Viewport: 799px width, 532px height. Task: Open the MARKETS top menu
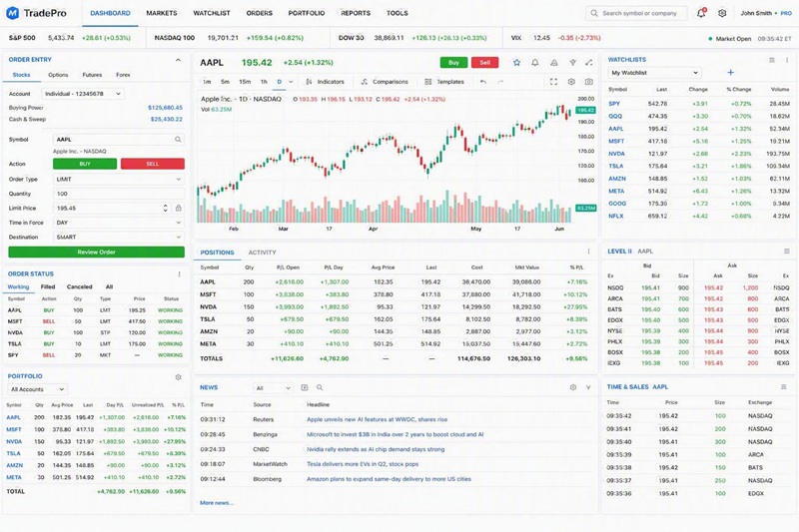(162, 13)
